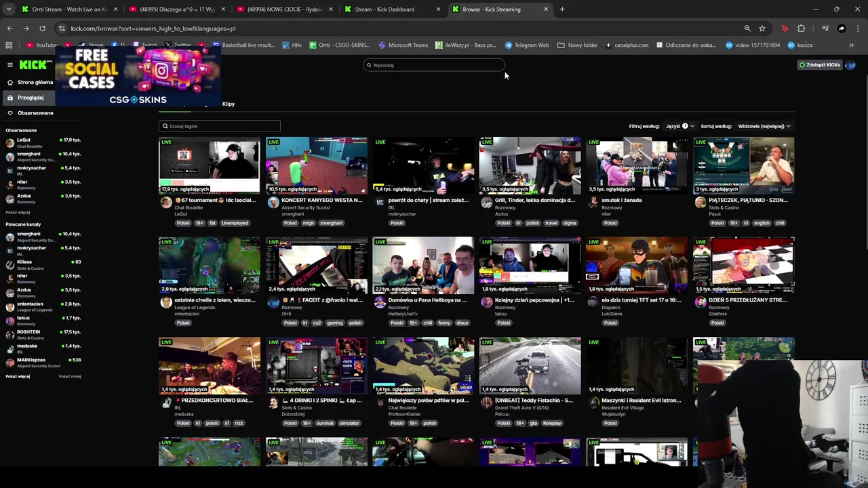The image size is (868, 488).
Task: Click the sigma tag under Azdus stream
Action: [570, 223]
